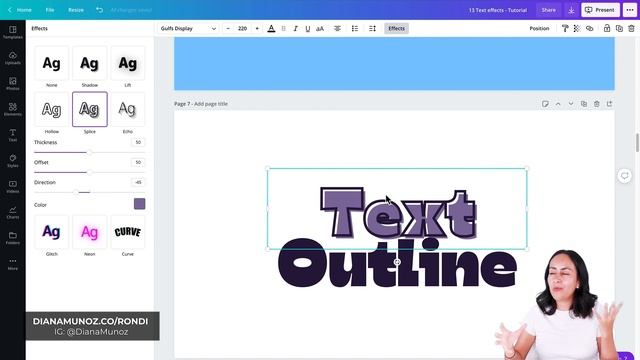Decrease font size with minus button
640x360 pixels.
click(228, 29)
